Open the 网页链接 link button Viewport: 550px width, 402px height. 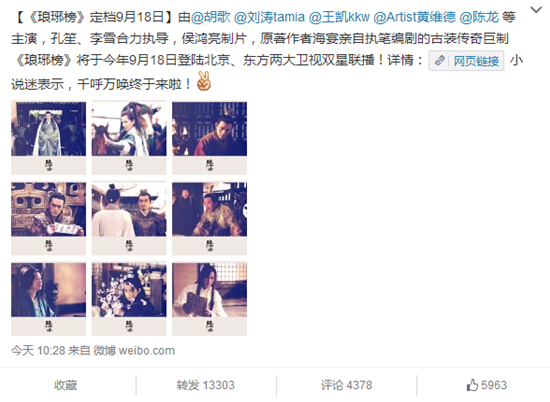(x=466, y=61)
